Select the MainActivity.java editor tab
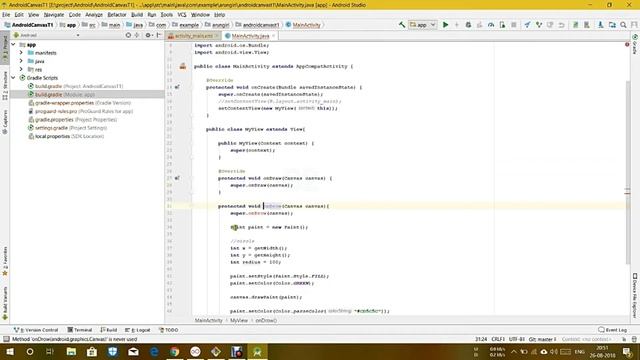Image resolution: width=640 pixels, height=360 pixels. (250, 36)
